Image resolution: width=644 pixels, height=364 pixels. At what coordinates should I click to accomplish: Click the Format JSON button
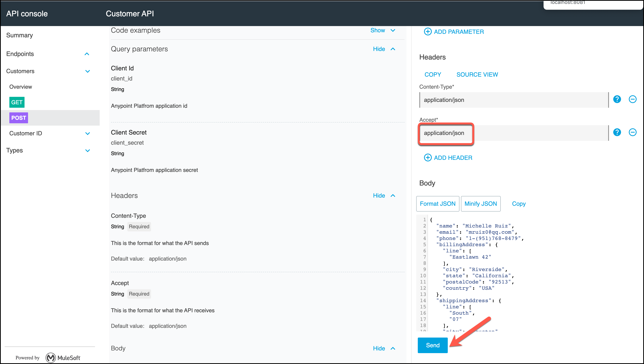[x=437, y=204]
